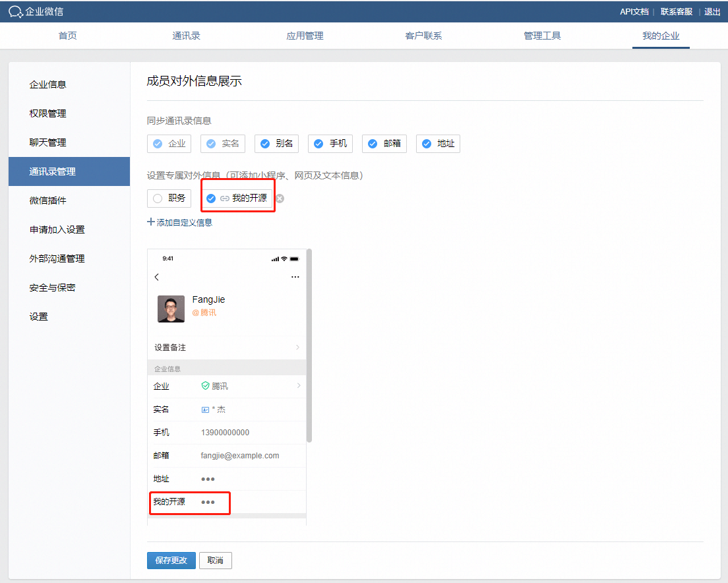This screenshot has width=728, height=583.
Task: Open the three-dot menu in phone preview
Action: pos(295,277)
